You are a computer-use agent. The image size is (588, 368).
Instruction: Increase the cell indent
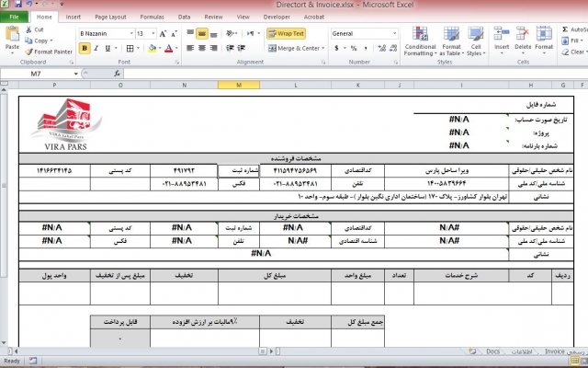(x=242, y=48)
